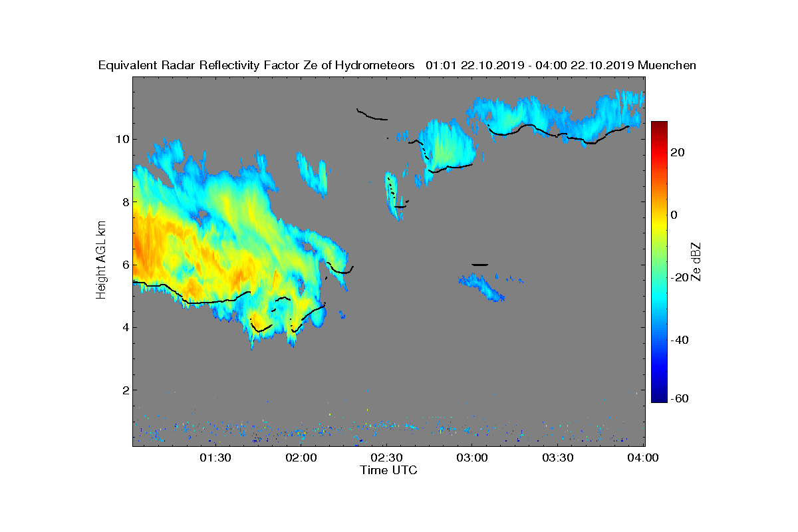Image resolution: width=798 pixels, height=532 pixels.
Task: Click the height axis tick label '8'
Action: coord(125,201)
